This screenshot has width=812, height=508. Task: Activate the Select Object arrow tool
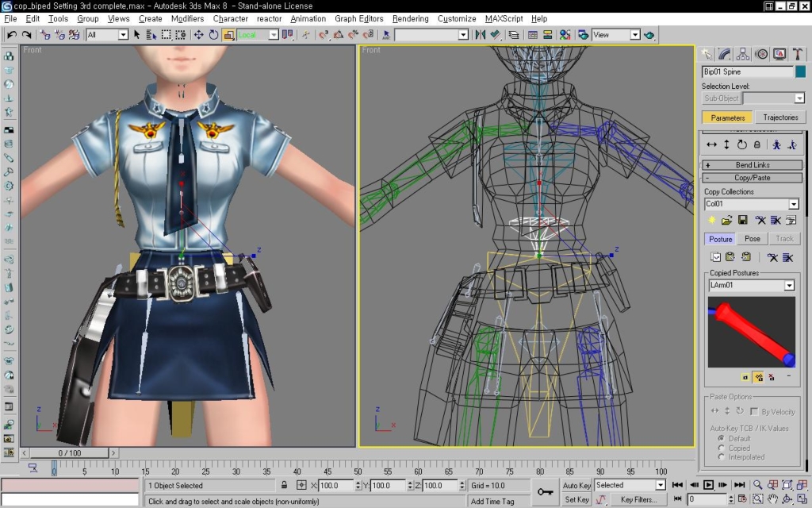tap(136, 35)
